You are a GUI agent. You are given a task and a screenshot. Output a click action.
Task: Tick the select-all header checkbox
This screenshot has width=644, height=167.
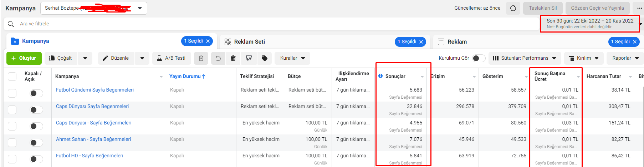[12, 77]
